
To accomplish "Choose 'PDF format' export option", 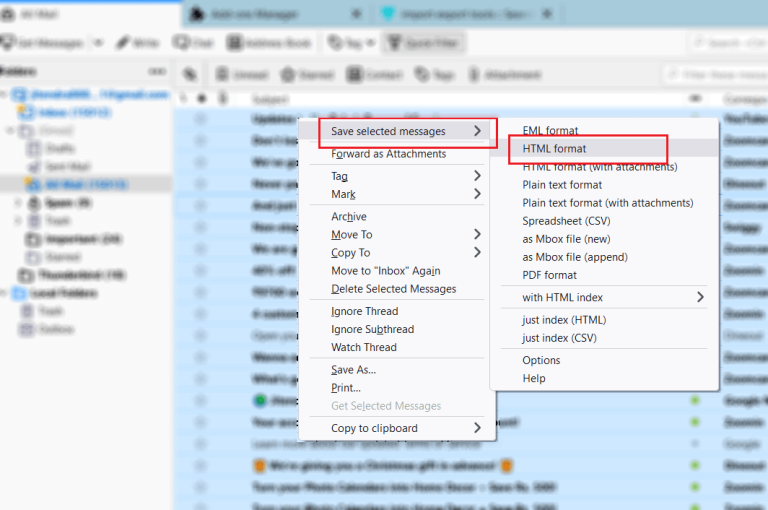I will tap(549, 275).
